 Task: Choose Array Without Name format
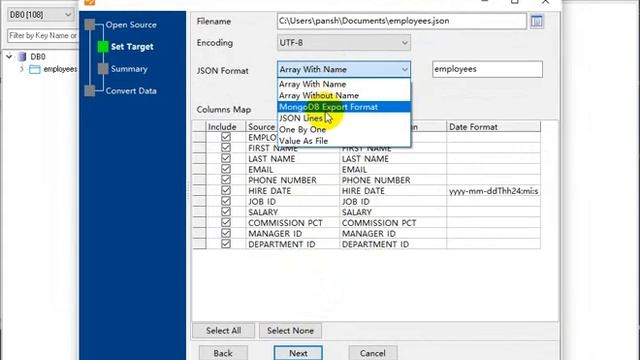click(344, 96)
